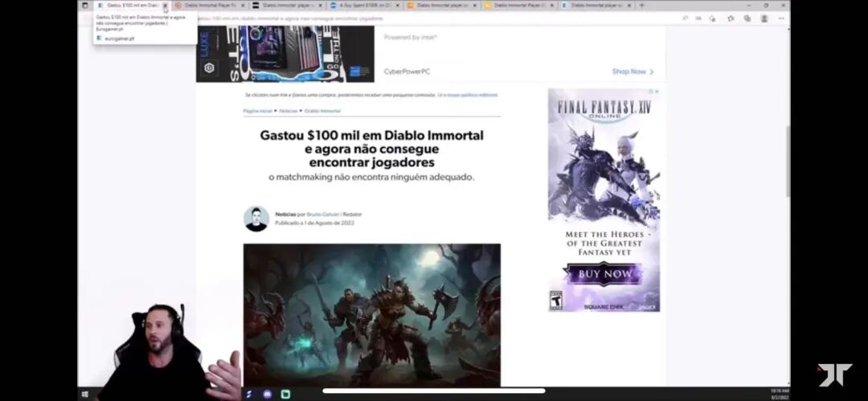The height and width of the screenshot is (401, 868).
Task: Open author Bruno Galvão's profile link
Action: (322, 215)
